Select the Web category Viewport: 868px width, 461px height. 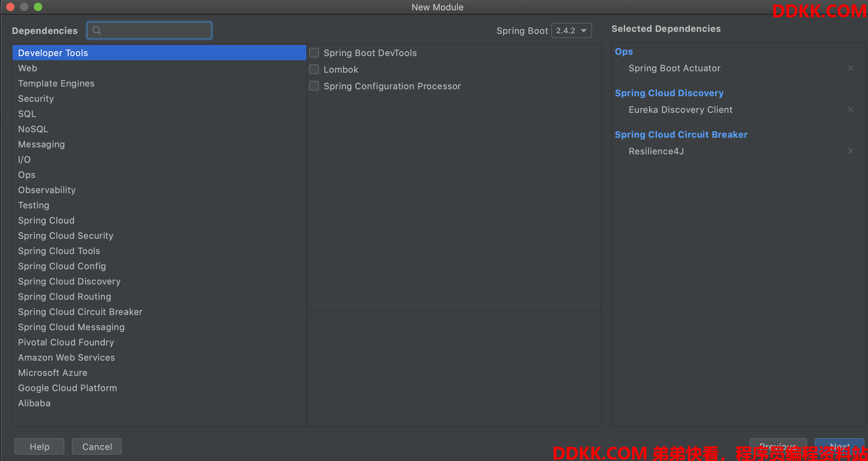click(x=159, y=68)
